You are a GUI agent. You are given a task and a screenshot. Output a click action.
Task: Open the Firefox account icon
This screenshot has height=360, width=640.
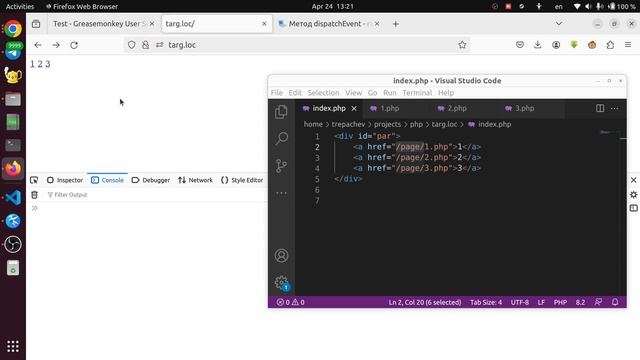click(556, 45)
